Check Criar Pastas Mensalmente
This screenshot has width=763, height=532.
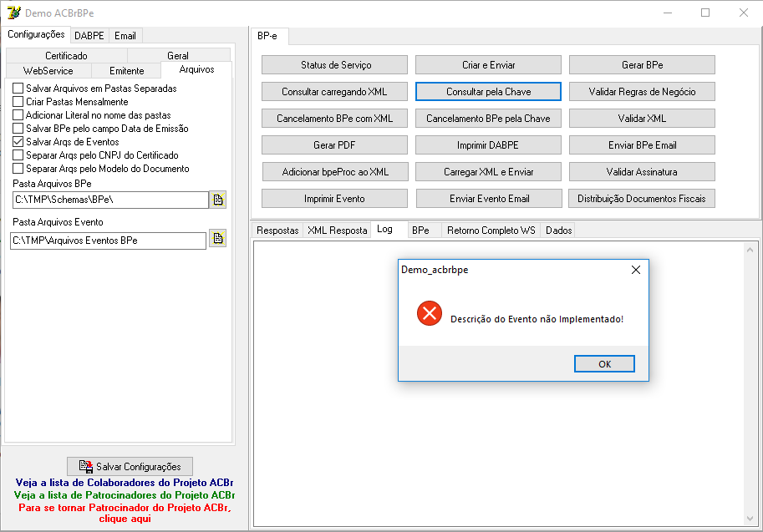click(x=18, y=102)
